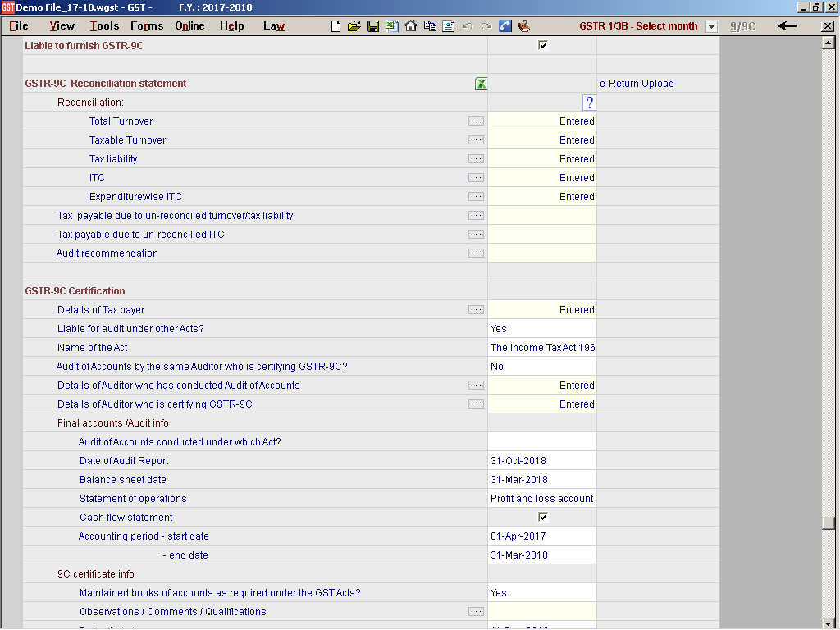
Task: Expand ellipsis for Details of Tax payer
Action: 476,310
